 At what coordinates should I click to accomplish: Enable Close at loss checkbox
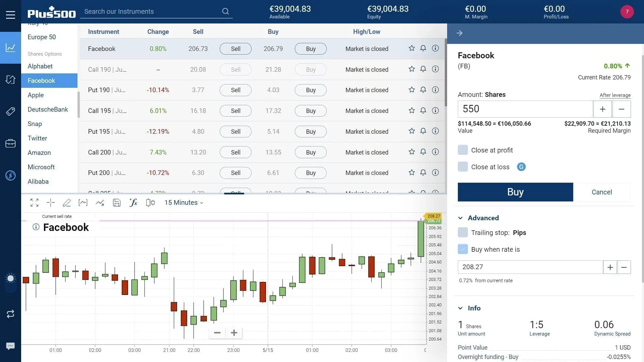click(x=463, y=167)
